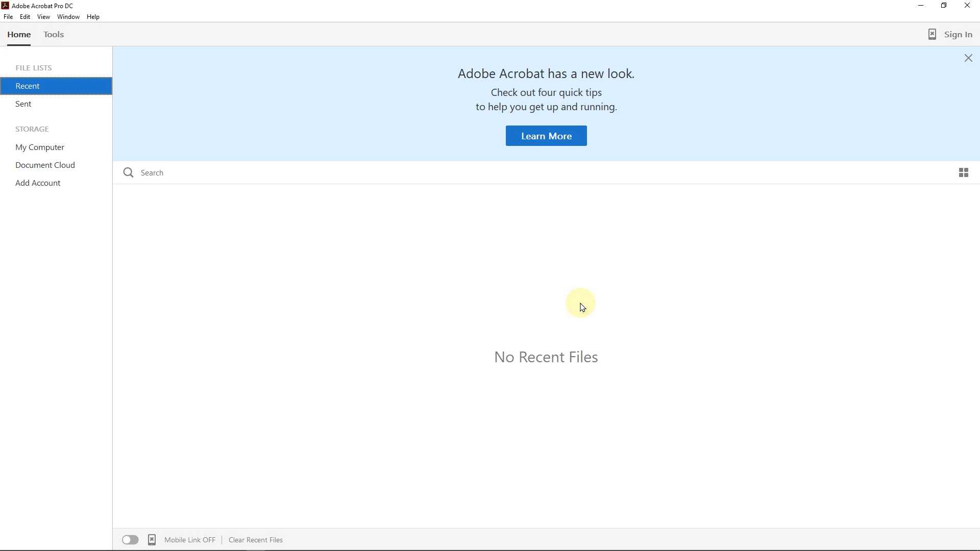980x551 pixels.
Task: Switch to the Tools tab
Action: point(54,35)
